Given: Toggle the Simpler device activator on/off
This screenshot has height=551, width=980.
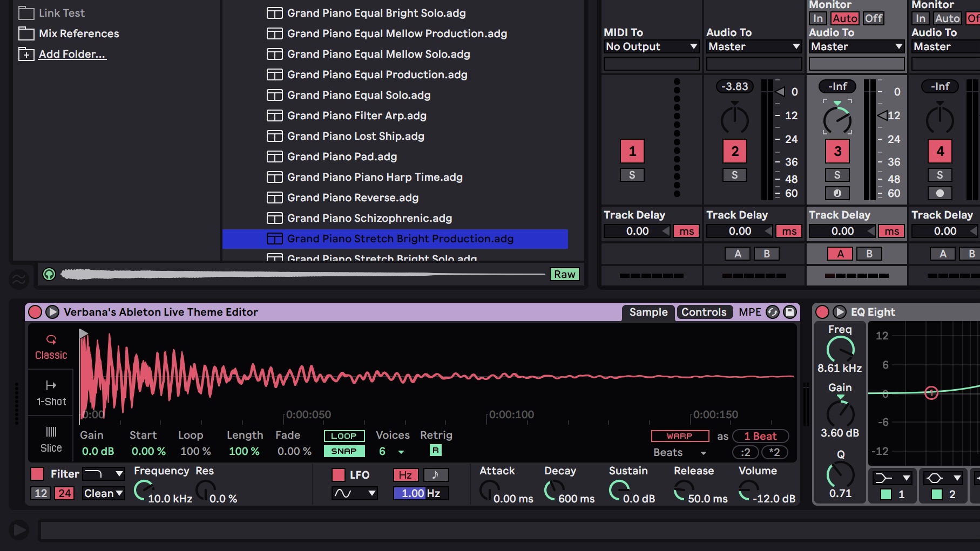Looking at the screenshot, I should coord(35,312).
